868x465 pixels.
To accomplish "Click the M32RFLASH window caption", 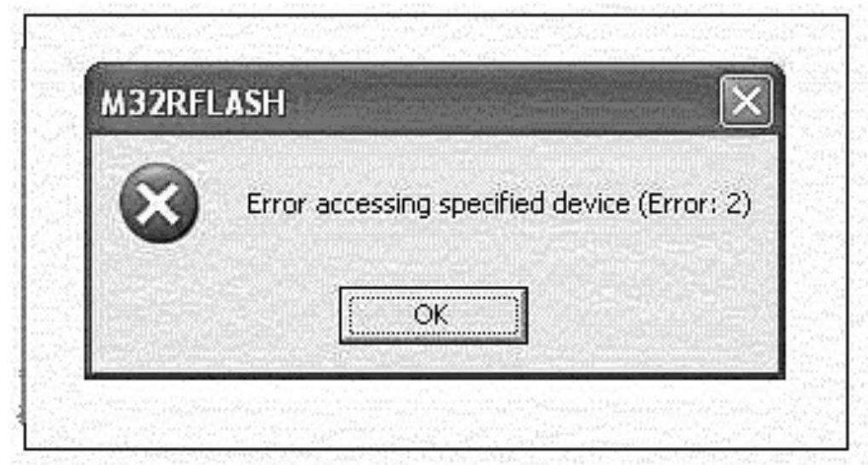I will pyautogui.click(x=193, y=103).
